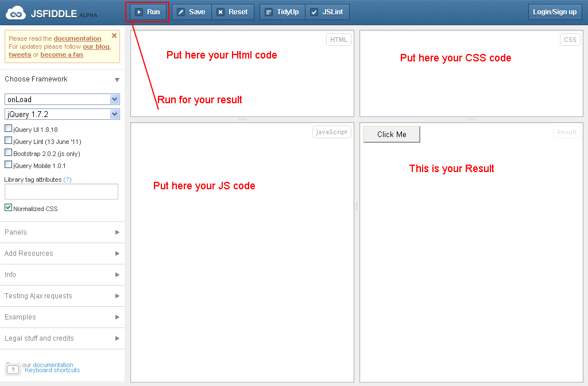Grab the vertical splitter between JavaScript and Result
The width and height of the screenshot is (588, 386).
click(357, 206)
